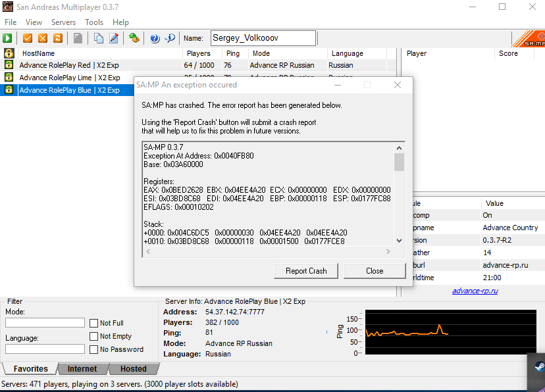Sort by the Players column header

coord(203,53)
